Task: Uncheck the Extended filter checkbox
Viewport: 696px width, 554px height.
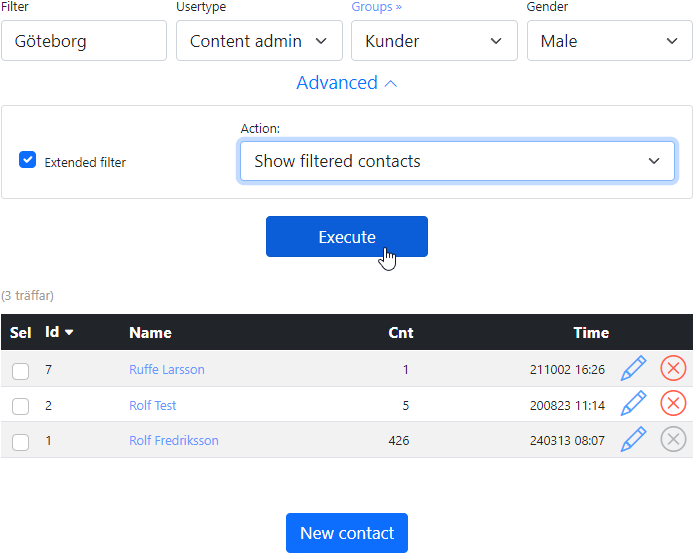Action: pyautogui.click(x=28, y=160)
